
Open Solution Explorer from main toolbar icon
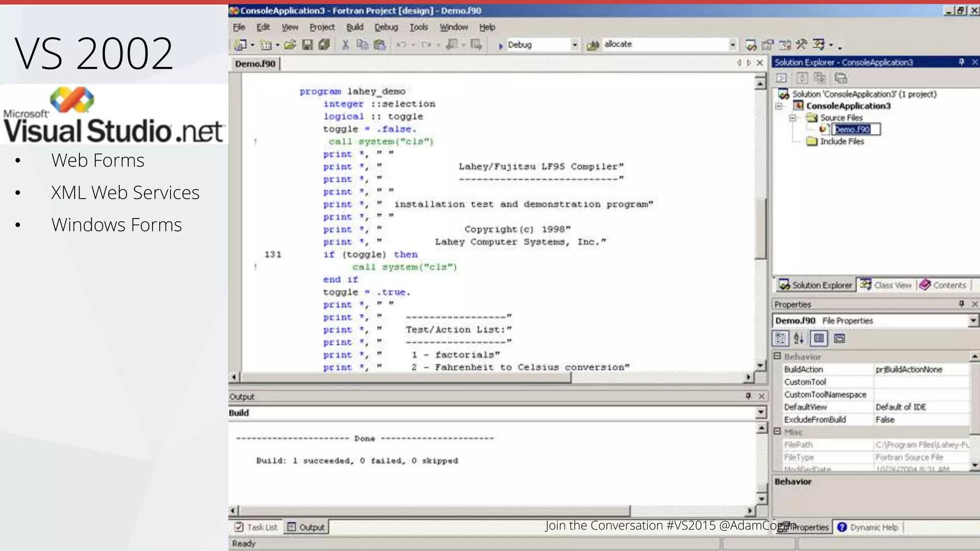tap(751, 45)
